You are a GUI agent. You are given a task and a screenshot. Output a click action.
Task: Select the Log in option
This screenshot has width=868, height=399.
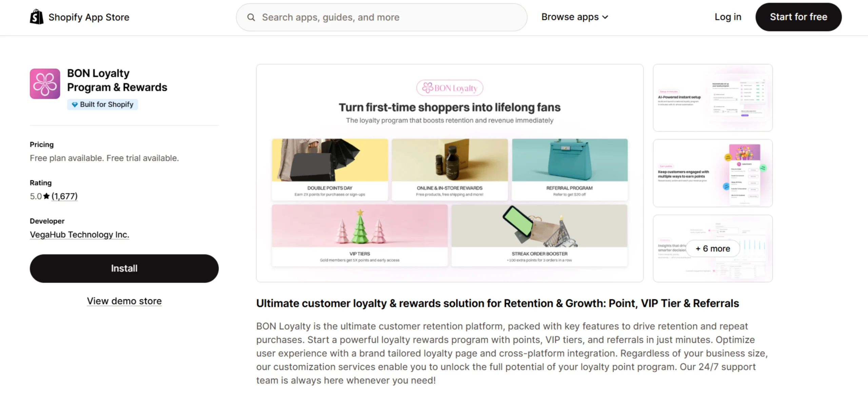coord(728,17)
